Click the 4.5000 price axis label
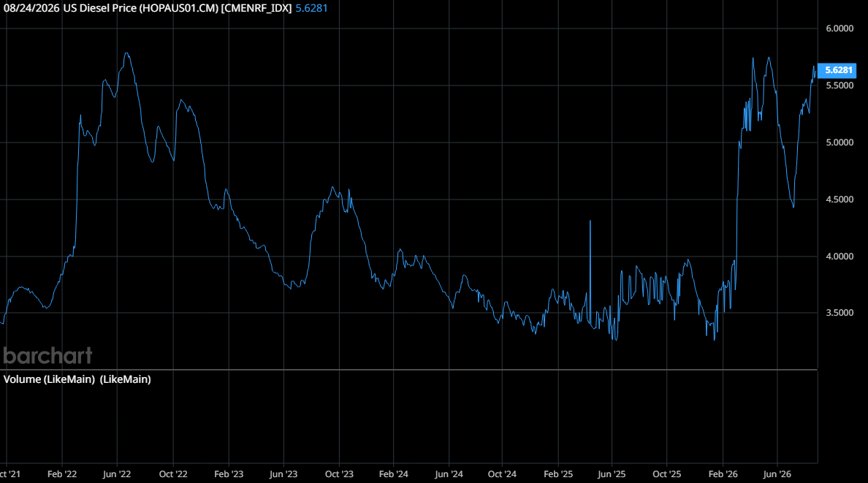 tap(840, 199)
